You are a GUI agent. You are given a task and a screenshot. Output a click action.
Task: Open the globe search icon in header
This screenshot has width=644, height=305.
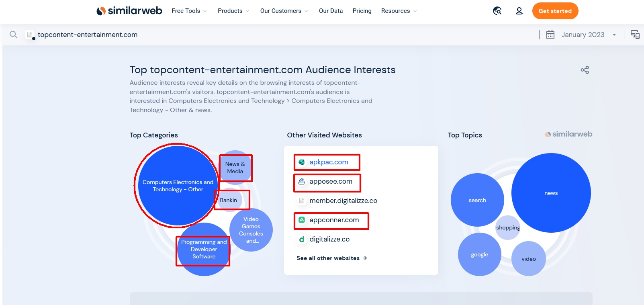tap(497, 11)
